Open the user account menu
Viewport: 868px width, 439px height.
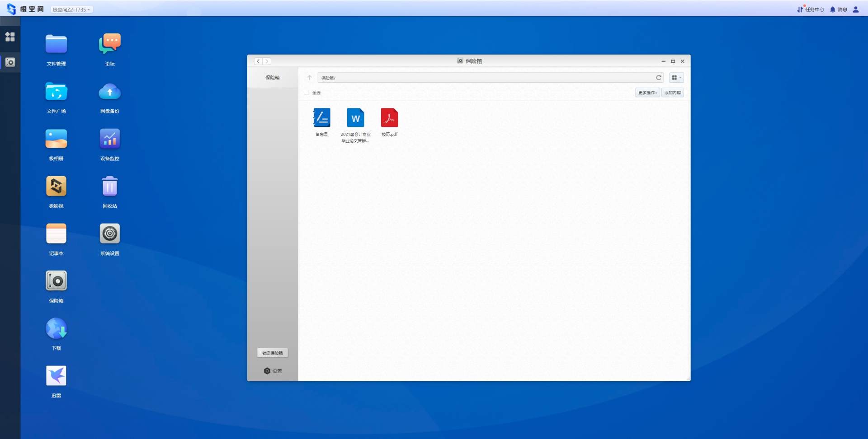click(856, 9)
